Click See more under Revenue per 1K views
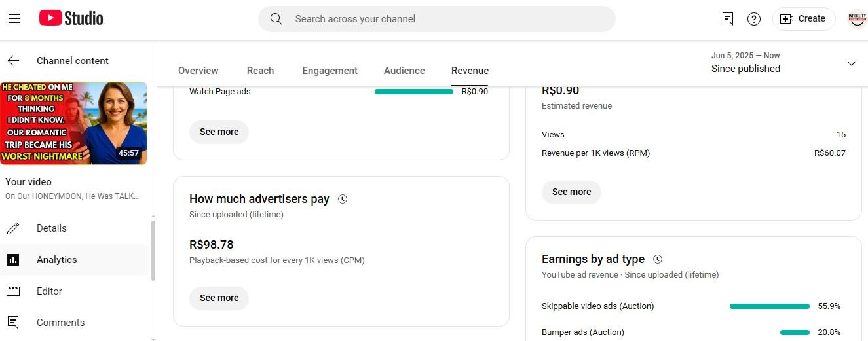The width and height of the screenshot is (868, 341). [x=571, y=192]
